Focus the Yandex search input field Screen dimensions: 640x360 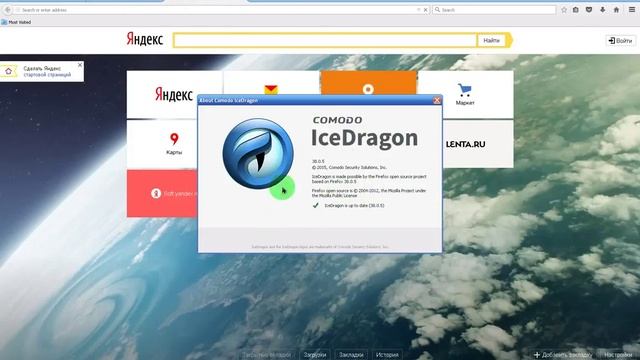[x=325, y=40]
